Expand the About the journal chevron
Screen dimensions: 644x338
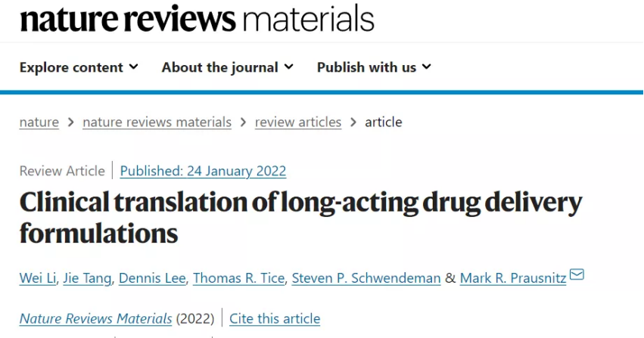click(289, 67)
